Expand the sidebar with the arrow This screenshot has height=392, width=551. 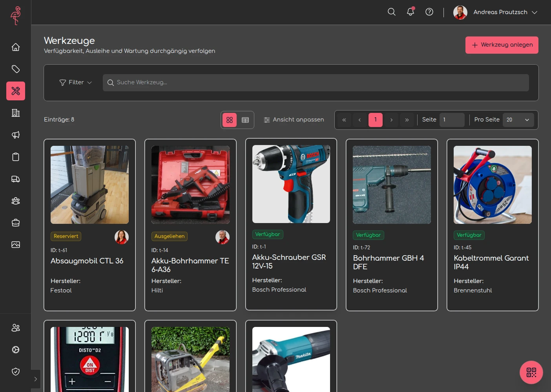[x=36, y=379]
